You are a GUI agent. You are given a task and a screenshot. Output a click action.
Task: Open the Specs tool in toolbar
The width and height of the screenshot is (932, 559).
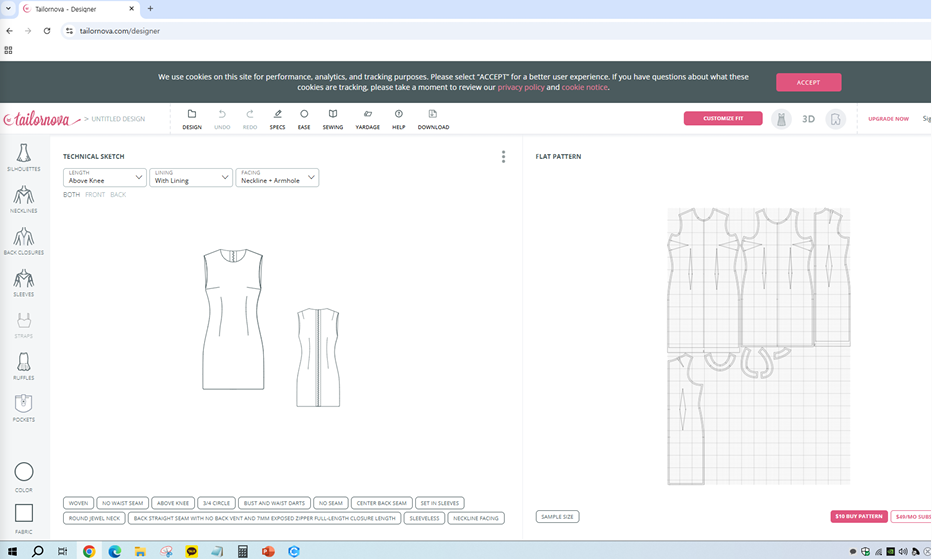(x=277, y=119)
